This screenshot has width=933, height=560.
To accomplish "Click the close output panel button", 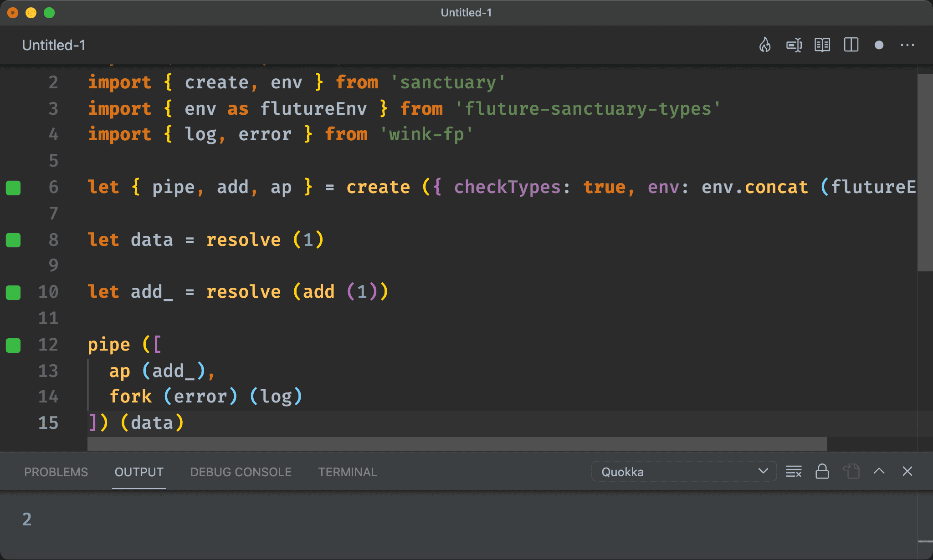I will click(x=907, y=471).
